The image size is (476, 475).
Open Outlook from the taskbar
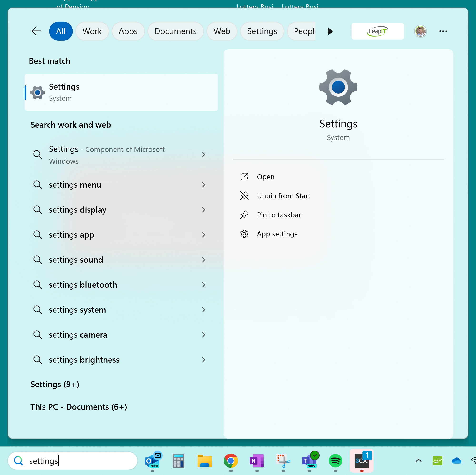click(153, 461)
